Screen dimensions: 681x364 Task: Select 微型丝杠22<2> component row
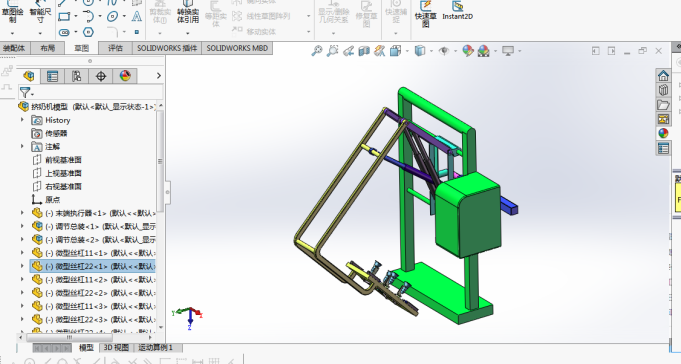pos(93,293)
